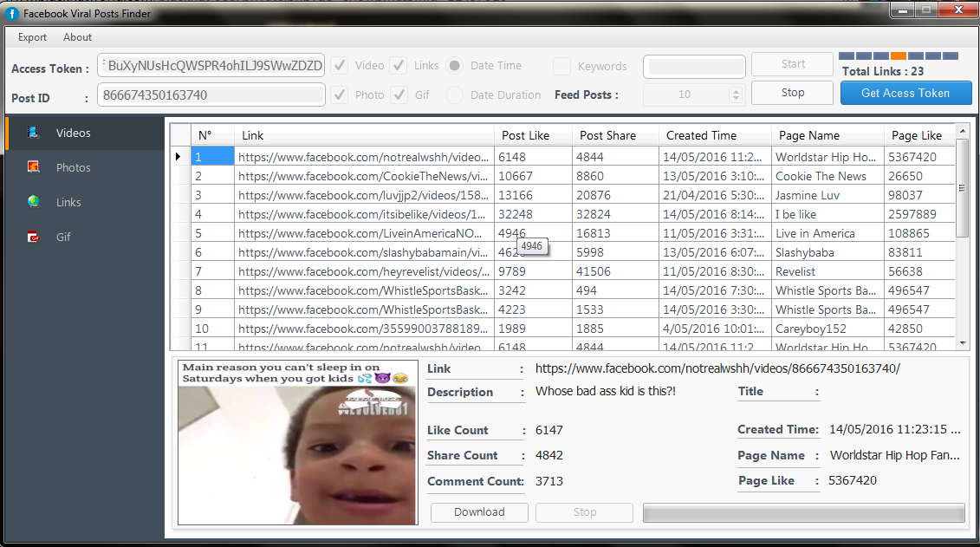Open the Export menu
The width and height of the screenshot is (980, 547).
[x=33, y=37]
